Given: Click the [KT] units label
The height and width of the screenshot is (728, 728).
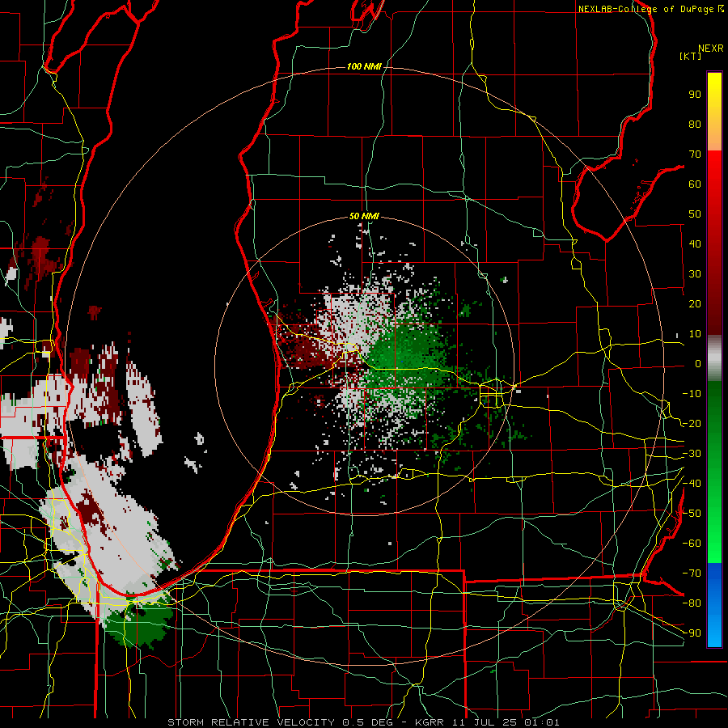Looking at the screenshot, I should coord(690,56).
